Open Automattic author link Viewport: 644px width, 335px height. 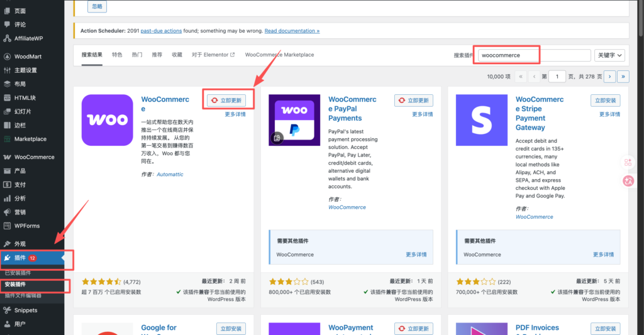(170, 174)
